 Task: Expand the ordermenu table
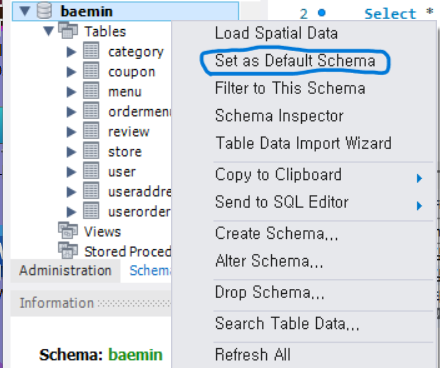(x=71, y=112)
